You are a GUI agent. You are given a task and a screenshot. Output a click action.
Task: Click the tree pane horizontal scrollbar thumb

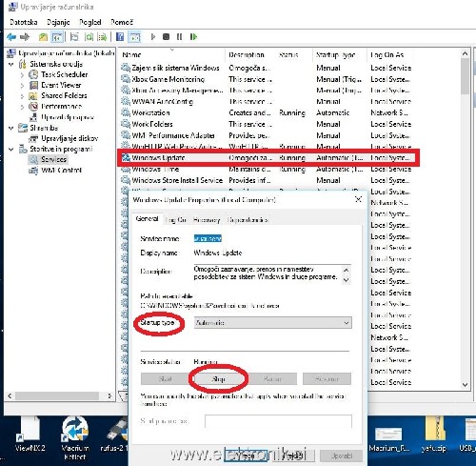[57, 395]
